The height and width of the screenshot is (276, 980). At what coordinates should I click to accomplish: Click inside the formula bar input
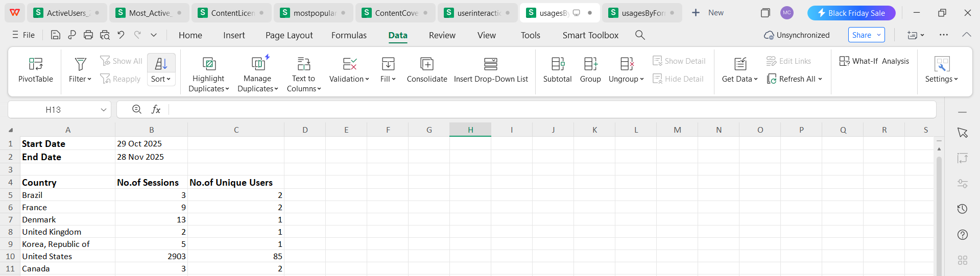(x=552, y=110)
